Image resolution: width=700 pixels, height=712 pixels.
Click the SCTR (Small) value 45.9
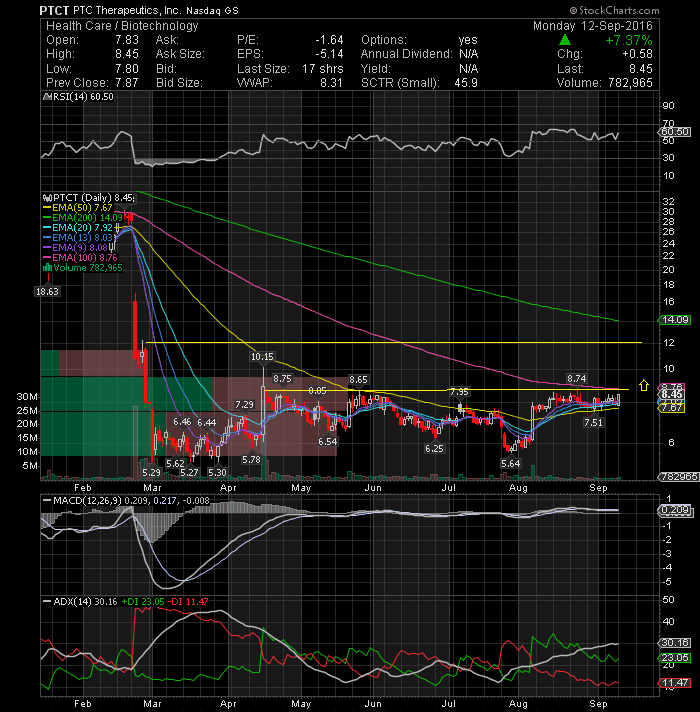(466, 83)
